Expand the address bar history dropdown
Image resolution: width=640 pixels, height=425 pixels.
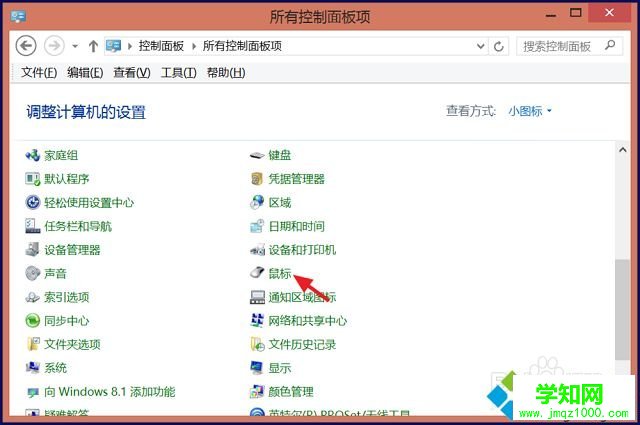(481, 46)
